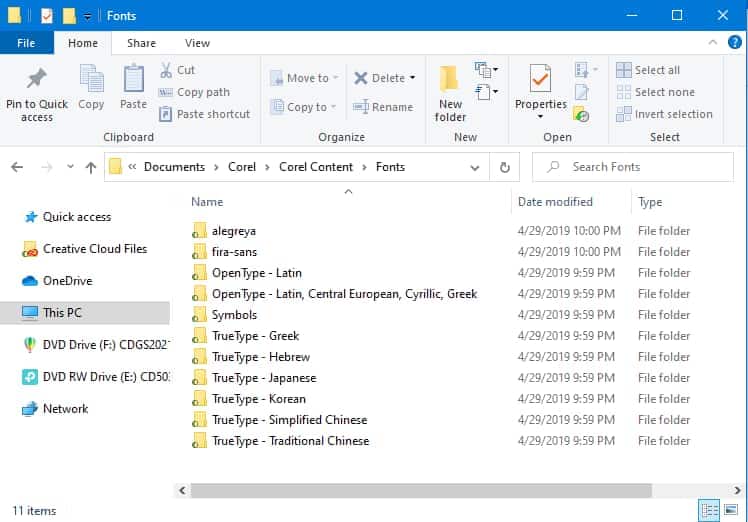Click the horizontal scrollbar thumb
This screenshot has height=522, width=748.
[420, 491]
